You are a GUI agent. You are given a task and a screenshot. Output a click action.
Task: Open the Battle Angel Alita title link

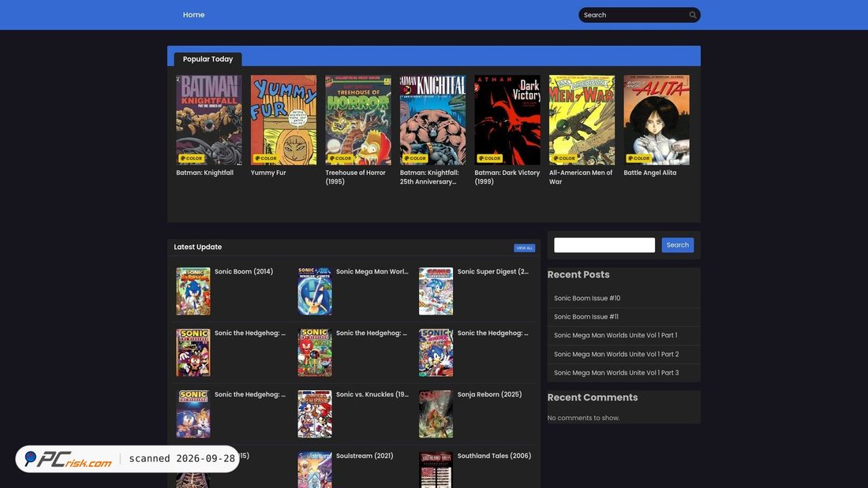click(650, 173)
